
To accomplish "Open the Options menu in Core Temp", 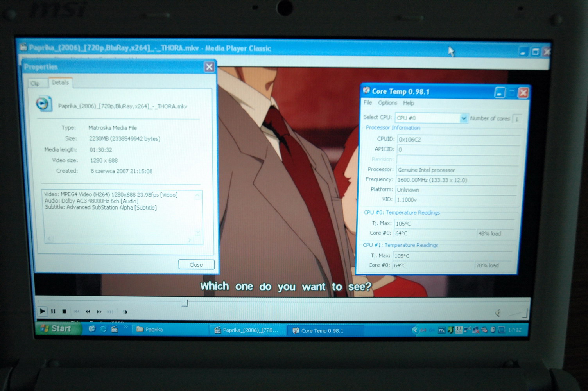I will tap(387, 103).
